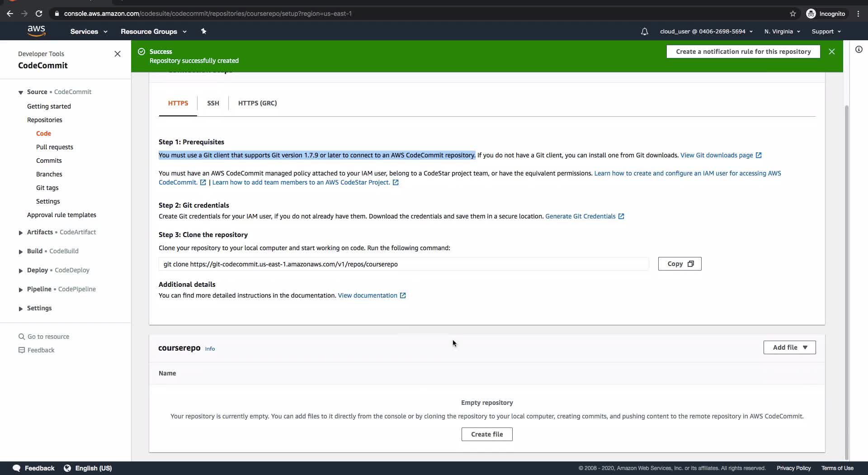Click the success checkmark icon in banner
This screenshot has width=868, height=475.
click(x=141, y=52)
